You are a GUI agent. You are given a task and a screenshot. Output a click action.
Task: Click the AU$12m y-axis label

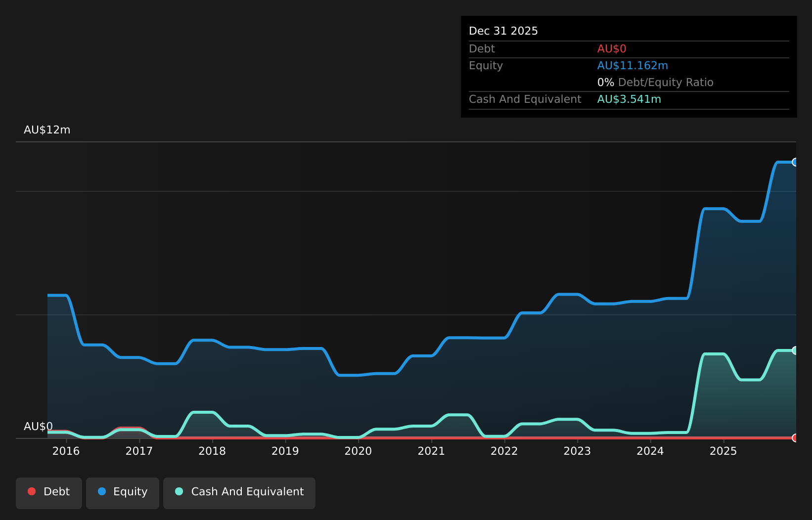tap(47, 130)
